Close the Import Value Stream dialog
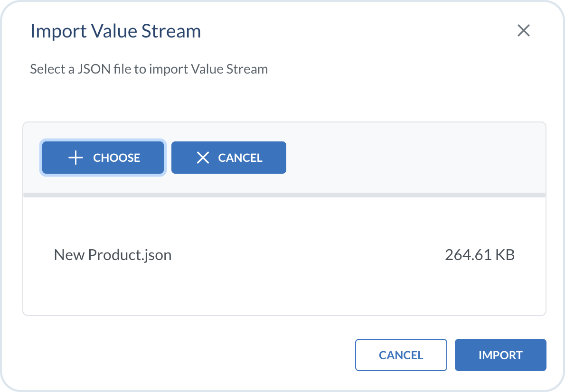The height and width of the screenshot is (392, 565). pos(523,31)
